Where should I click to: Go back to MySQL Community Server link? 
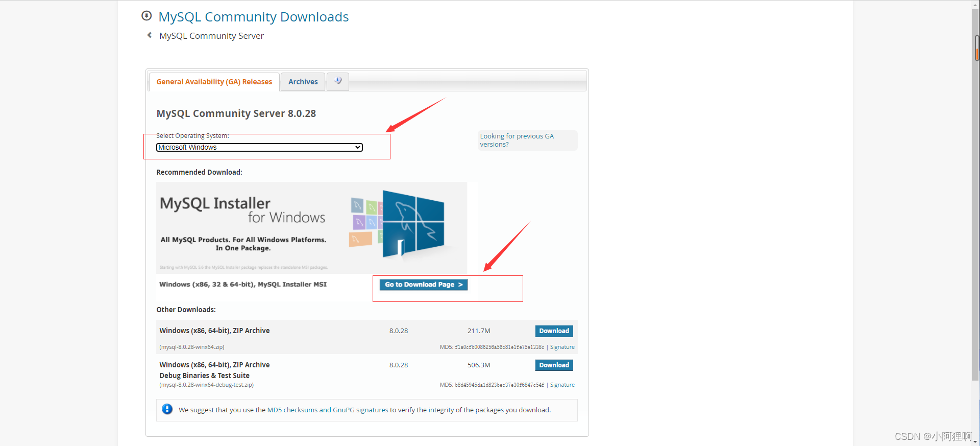[x=211, y=36]
